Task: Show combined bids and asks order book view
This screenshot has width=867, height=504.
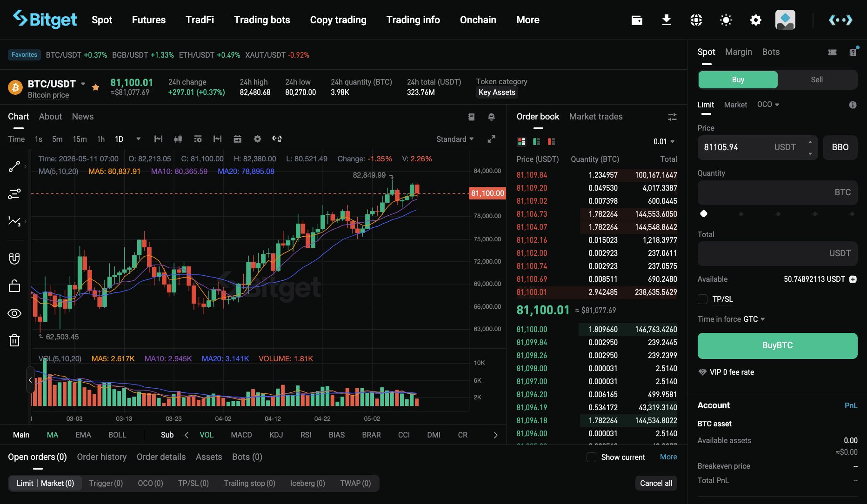Action: coord(521,141)
